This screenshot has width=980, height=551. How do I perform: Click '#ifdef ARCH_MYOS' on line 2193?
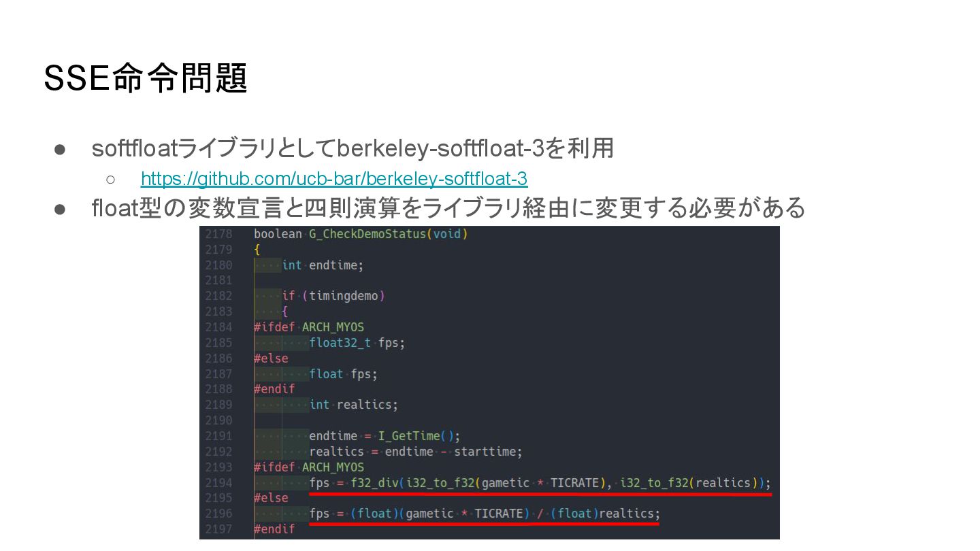(309, 467)
